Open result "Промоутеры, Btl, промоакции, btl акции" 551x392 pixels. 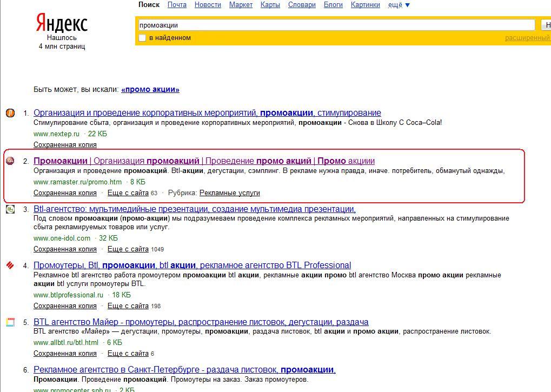192,265
